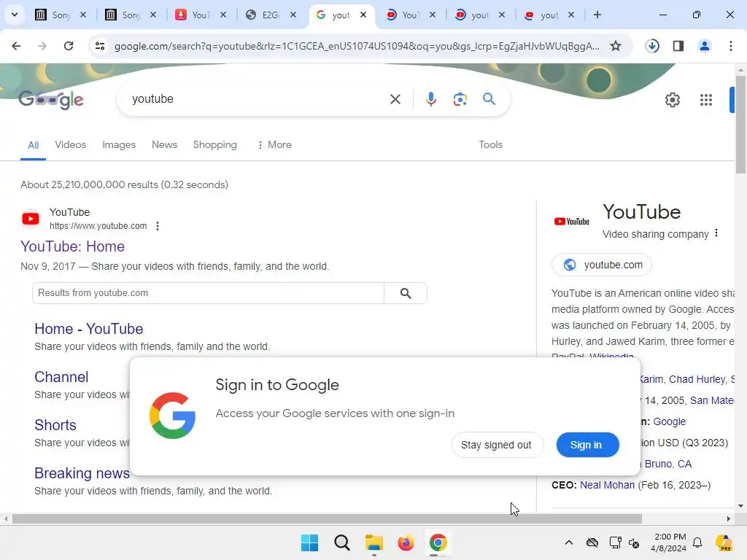Open the Google parent organization link

670,422
